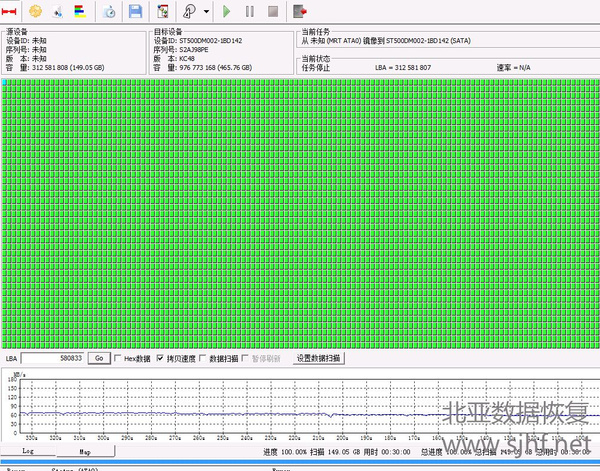Toggle the 暂停刷新 checkbox
The height and width of the screenshot is (471, 600).
(x=245, y=358)
